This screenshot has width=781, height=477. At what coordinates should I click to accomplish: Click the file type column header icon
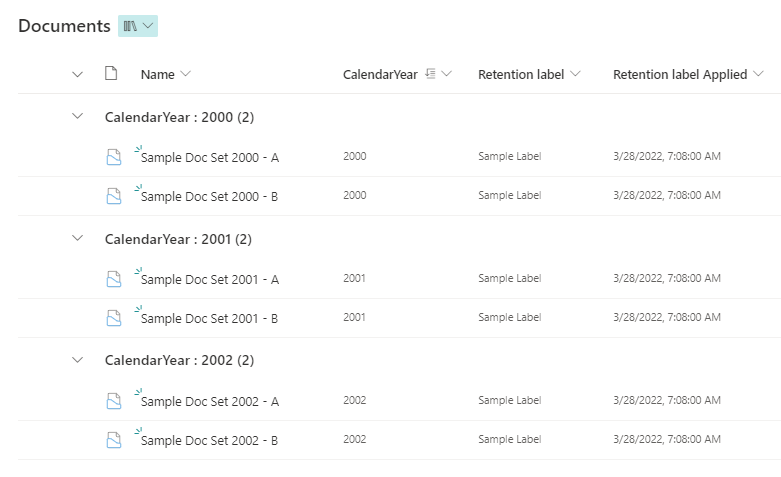pyautogui.click(x=111, y=73)
